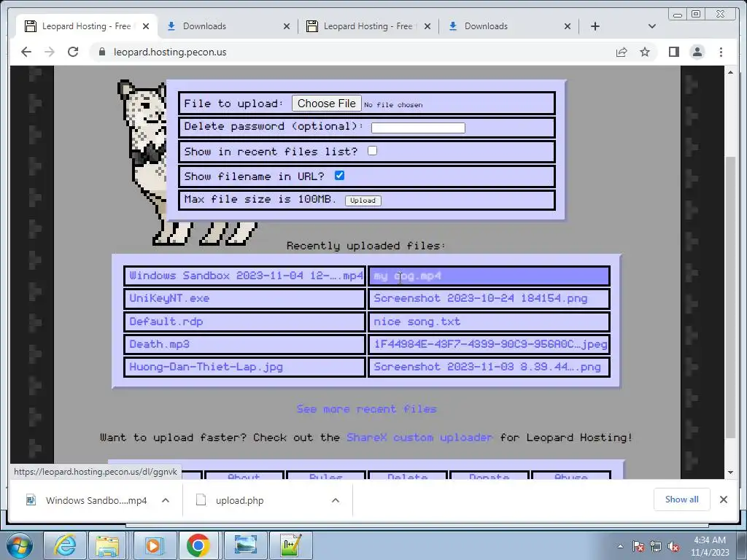747x560 pixels.
Task: Click Chrome icon in taskbar
Action: coord(198,545)
